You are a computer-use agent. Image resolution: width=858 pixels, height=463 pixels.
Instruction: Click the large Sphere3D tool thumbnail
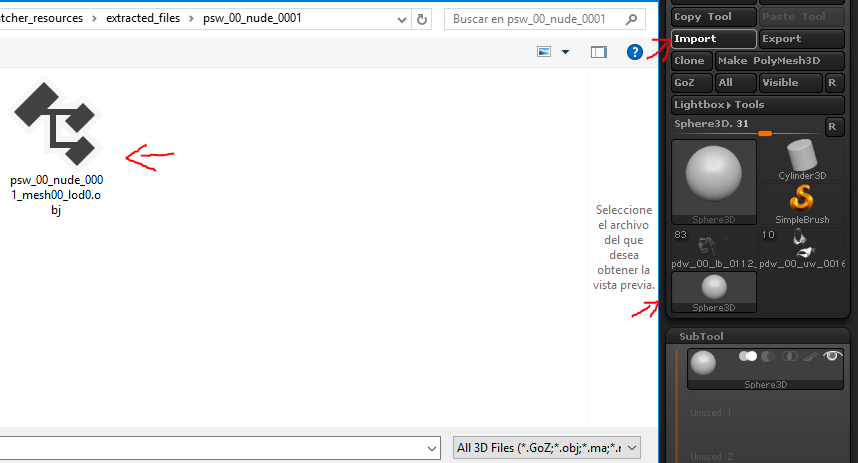pos(714,181)
